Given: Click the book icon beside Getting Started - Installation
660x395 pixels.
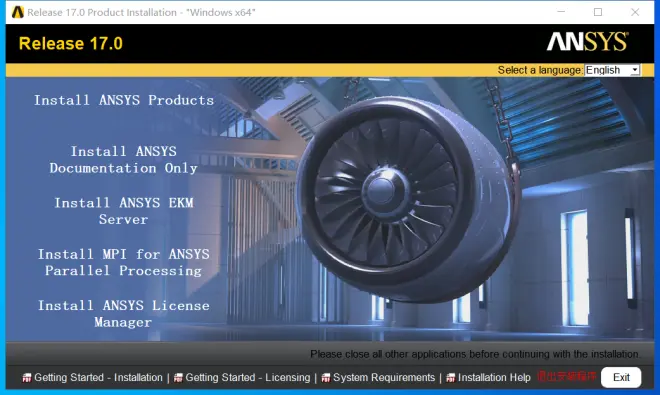Looking at the screenshot, I should (x=27, y=378).
